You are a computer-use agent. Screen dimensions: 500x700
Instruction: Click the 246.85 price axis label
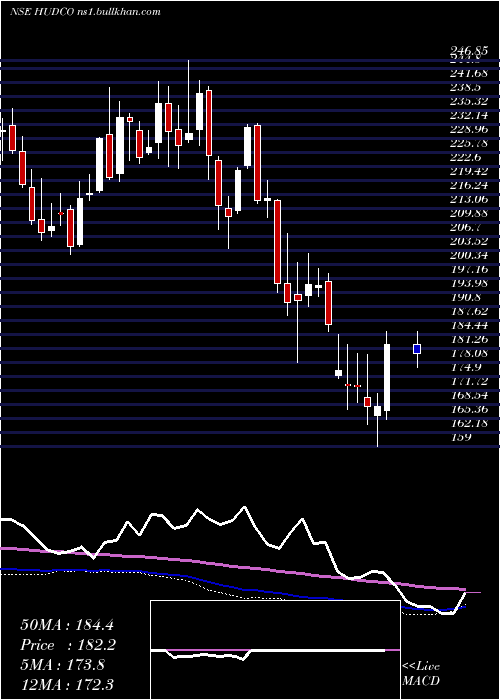(467, 53)
